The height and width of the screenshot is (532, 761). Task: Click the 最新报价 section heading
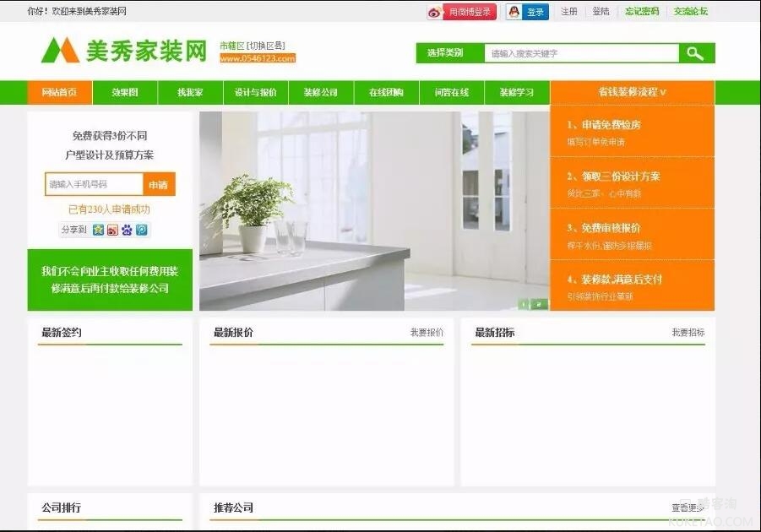point(233,333)
